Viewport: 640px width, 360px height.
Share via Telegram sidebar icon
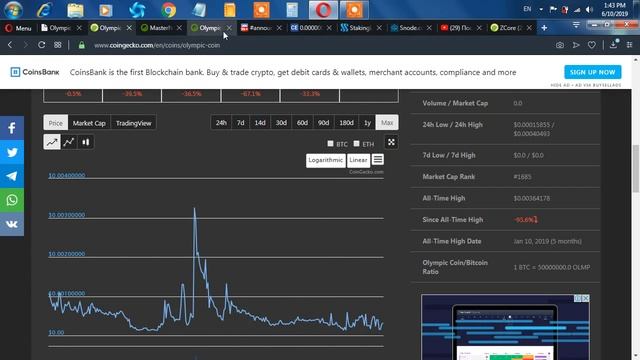[12, 176]
